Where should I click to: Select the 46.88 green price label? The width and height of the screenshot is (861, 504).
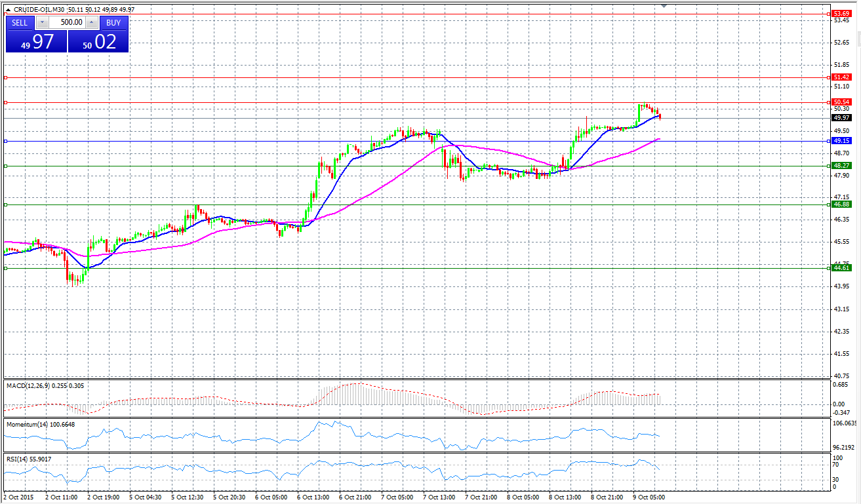tap(841, 204)
